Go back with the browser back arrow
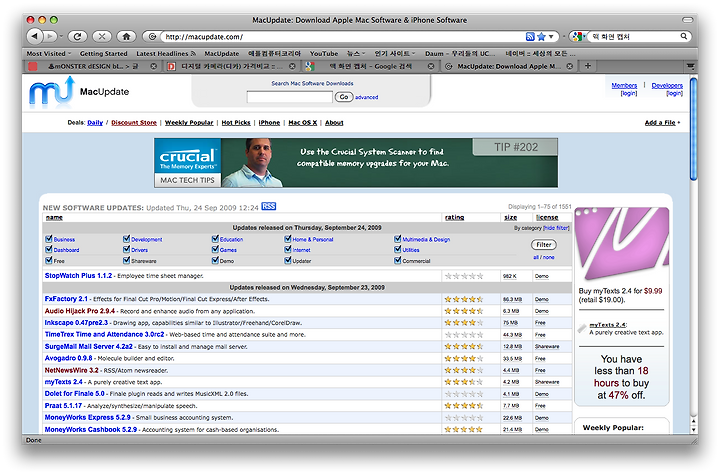This screenshot has width=720, height=475. 35,36
